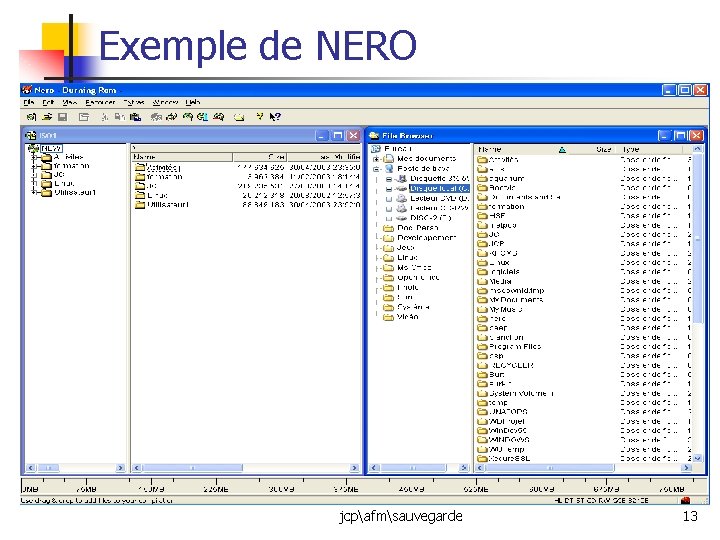Expand Lecteur DVD (D:) tree node
Image resolution: width=720 pixels, height=540 pixels.
(389, 199)
